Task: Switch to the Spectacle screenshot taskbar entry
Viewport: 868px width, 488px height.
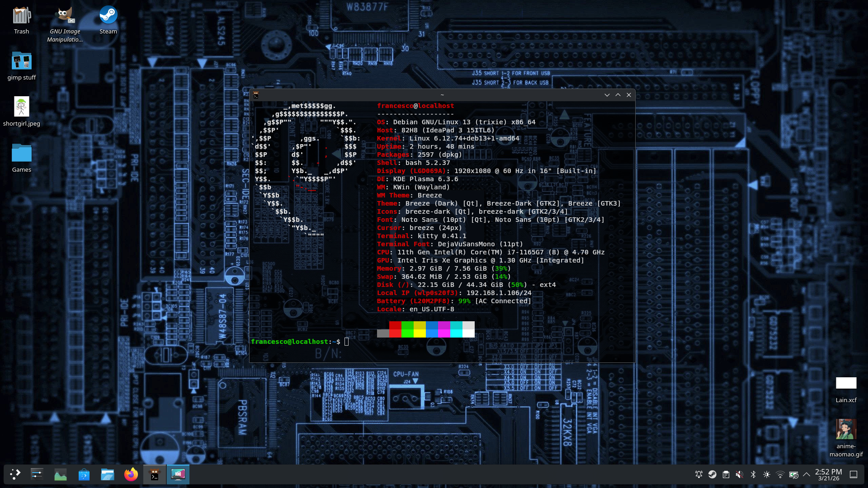Action: click(x=178, y=474)
